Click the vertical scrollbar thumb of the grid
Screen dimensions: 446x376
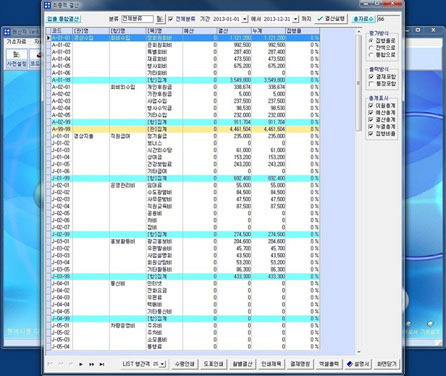(x=359, y=83)
